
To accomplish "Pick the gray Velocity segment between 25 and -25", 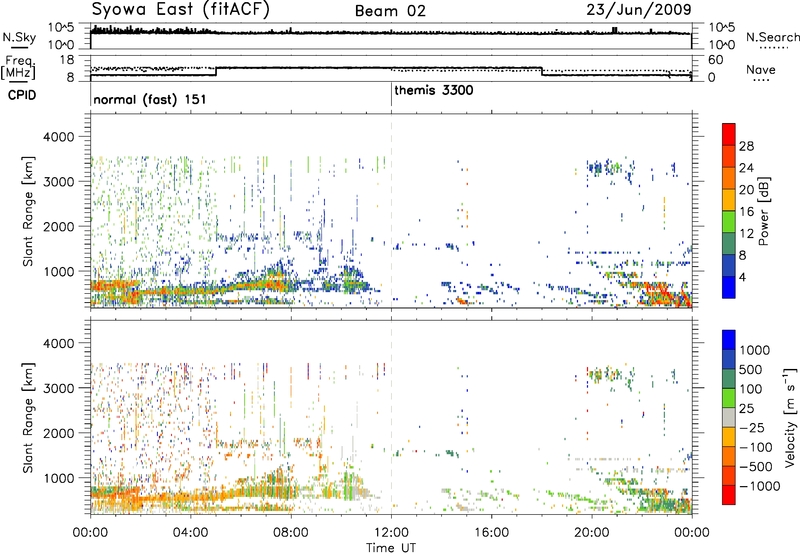I will pyautogui.click(x=729, y=417).
